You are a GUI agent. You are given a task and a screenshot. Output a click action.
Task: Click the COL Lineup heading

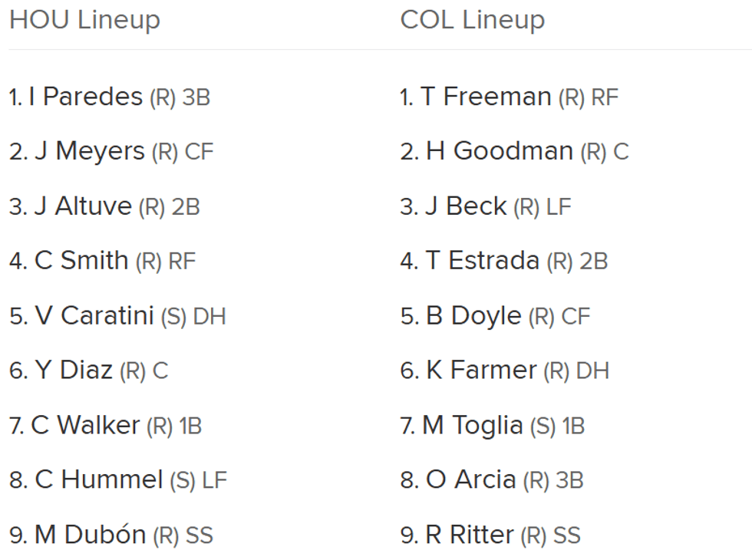click(472, 20)
